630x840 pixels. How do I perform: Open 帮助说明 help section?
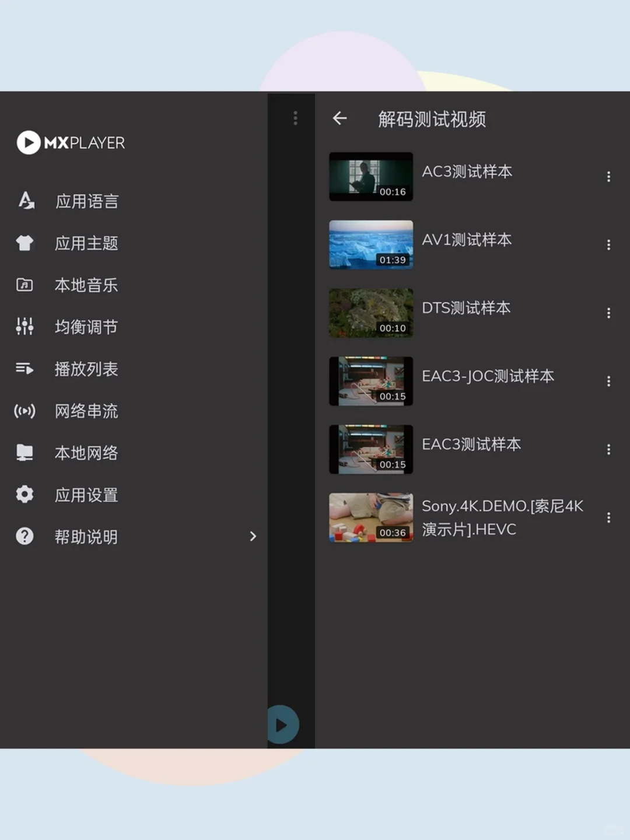point(86,537)
